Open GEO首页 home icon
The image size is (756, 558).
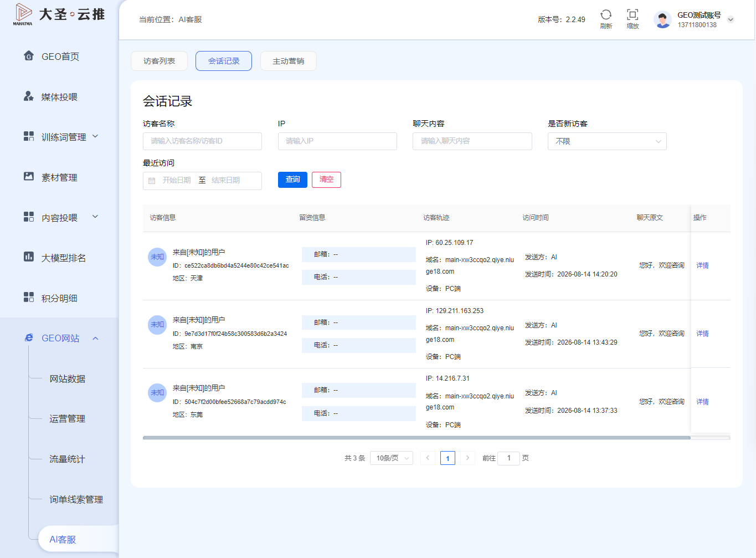pos(29,56)
